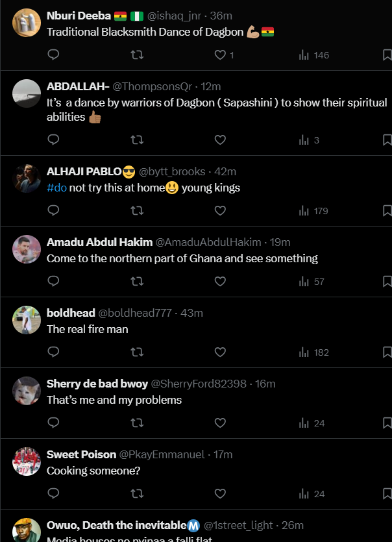Repost ALHAJI PABLO's young kings tweet
Screen dimensions: 392x542
pyautogui.click(x=137, y=210)
